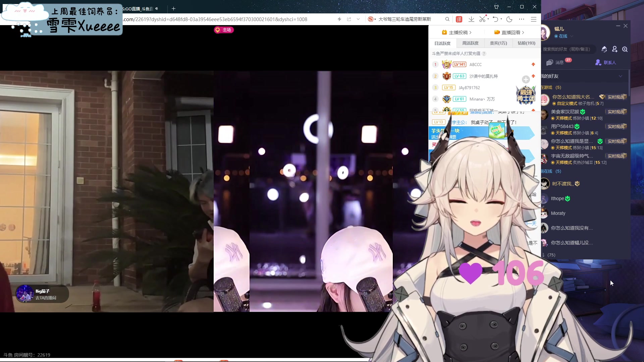This screenshot has width=644, height=362.
Task: Expand the screenshot tool dropdown arrow
Action: point(488,19)
